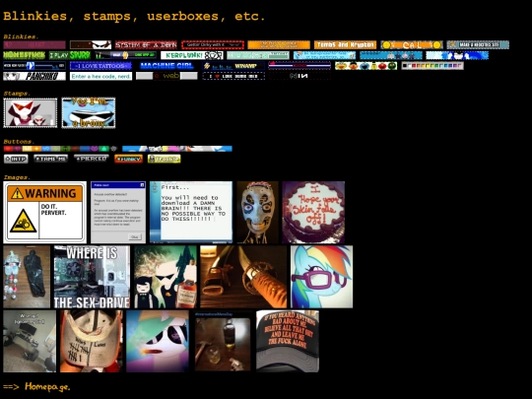Image resolution: width=532 pixels, height=399 pixels.
Task: Click the page title 'Blinkies, stamps, userboxes, etc.'
Action: 134,17
